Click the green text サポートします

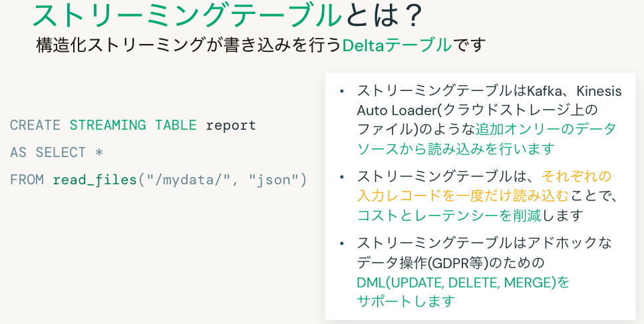coord(406,301)
